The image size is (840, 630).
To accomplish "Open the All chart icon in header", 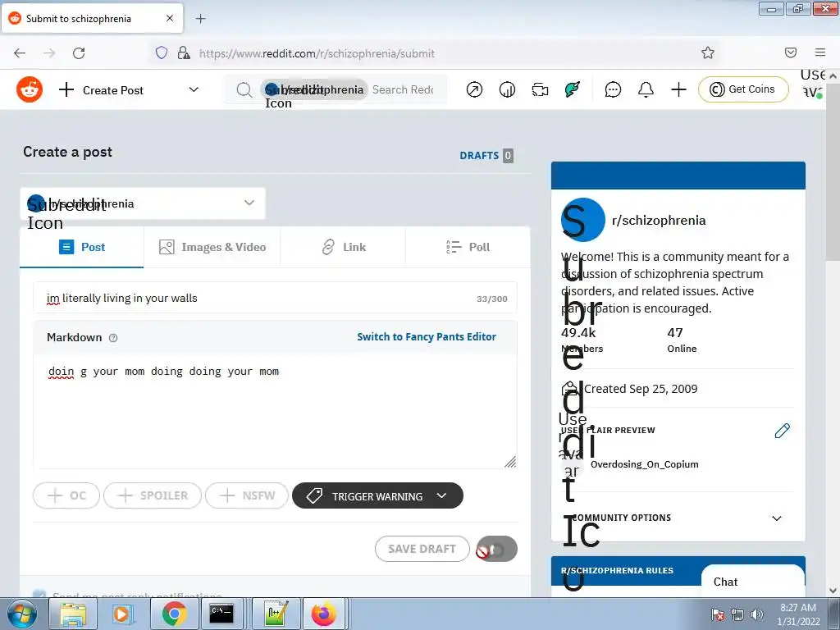I will (x=507, y=89).
